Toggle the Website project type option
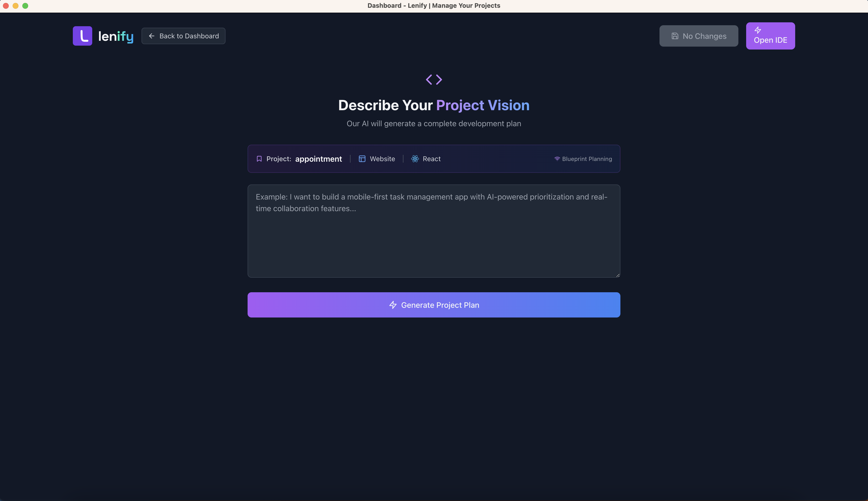The width and height of the screenshot is (868, 501). coord(376,159)
